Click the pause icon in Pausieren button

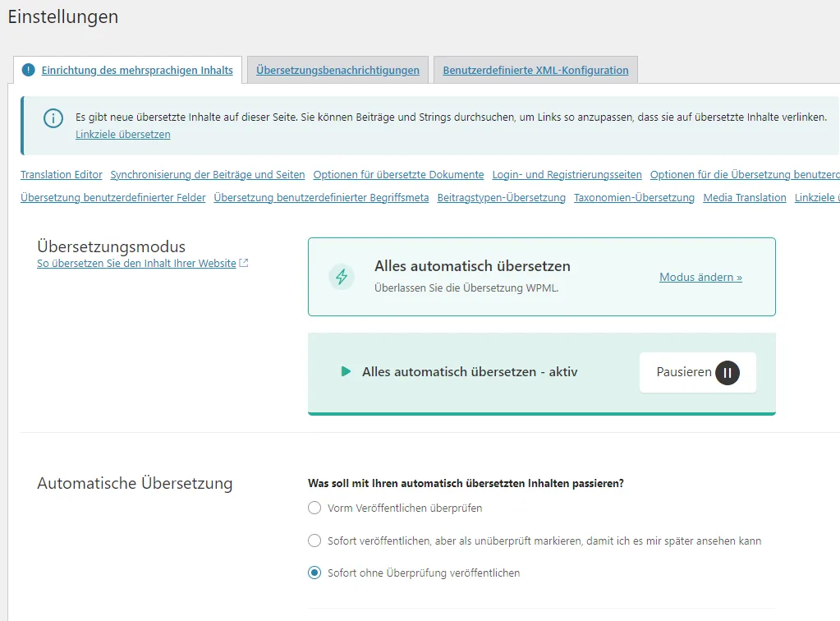tap(728, 372)
